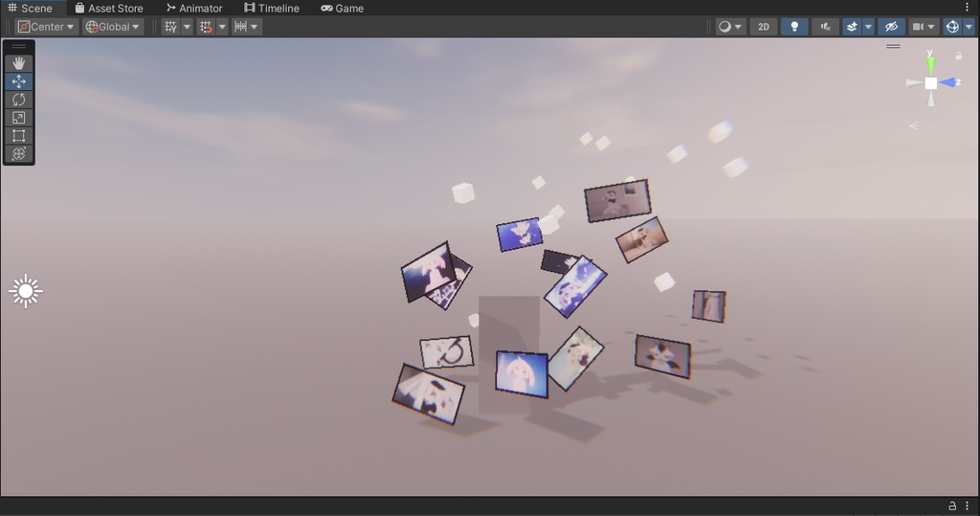Open the bottom status bar options menu
The height and width of the screenshot is (516, 980).
(968, 506)
